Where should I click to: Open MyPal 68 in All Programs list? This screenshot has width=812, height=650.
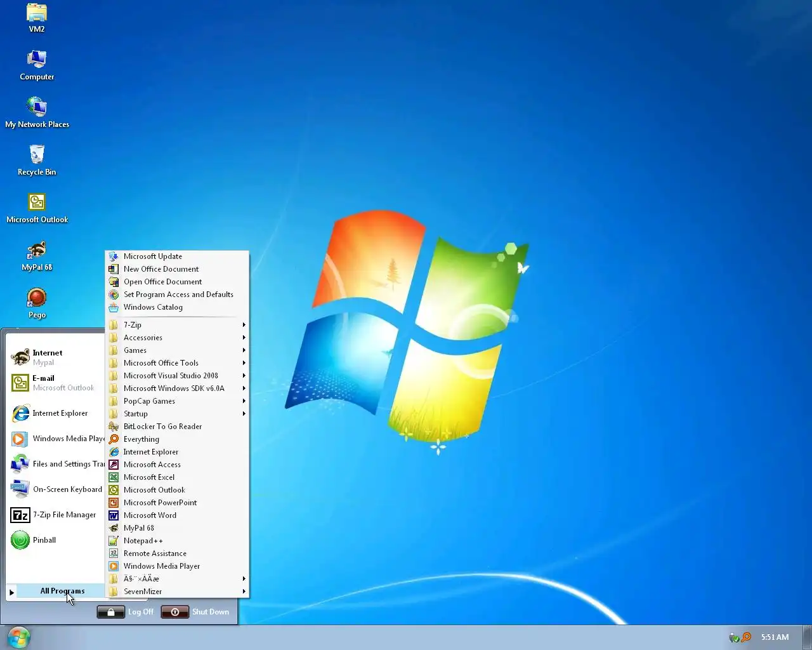coord(177,528)
